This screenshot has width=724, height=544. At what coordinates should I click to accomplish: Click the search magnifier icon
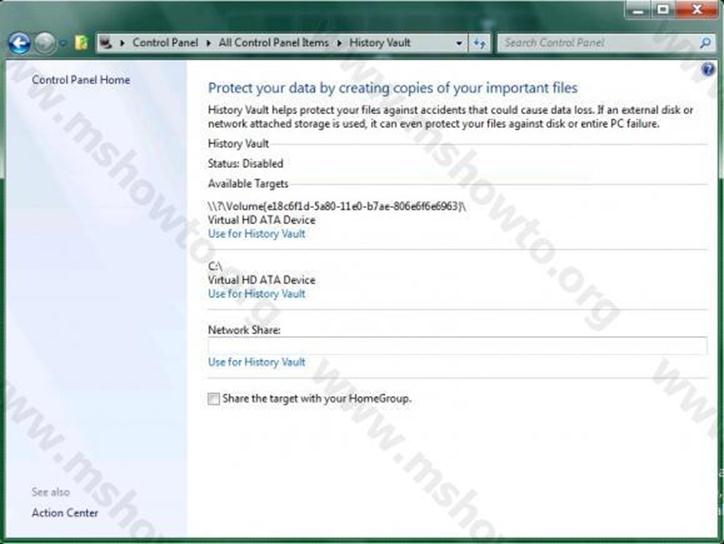click(x=705, y=43)
